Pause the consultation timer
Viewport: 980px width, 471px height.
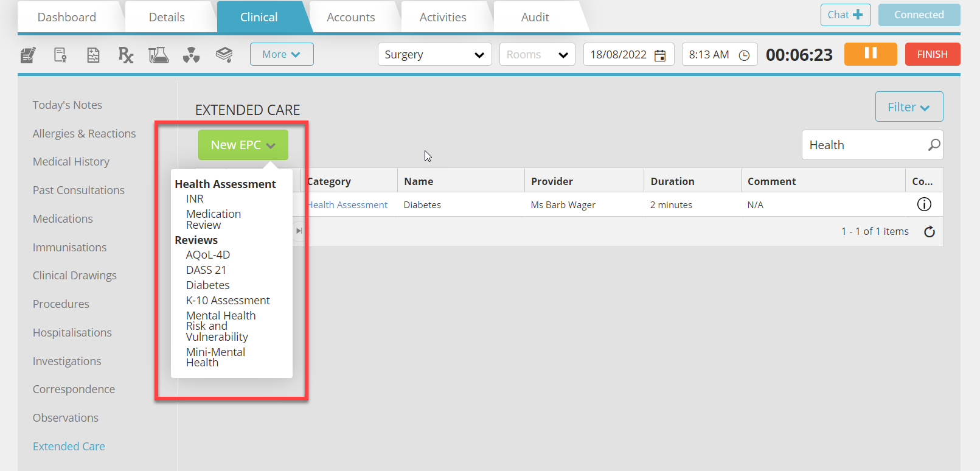tap(871, 54)
